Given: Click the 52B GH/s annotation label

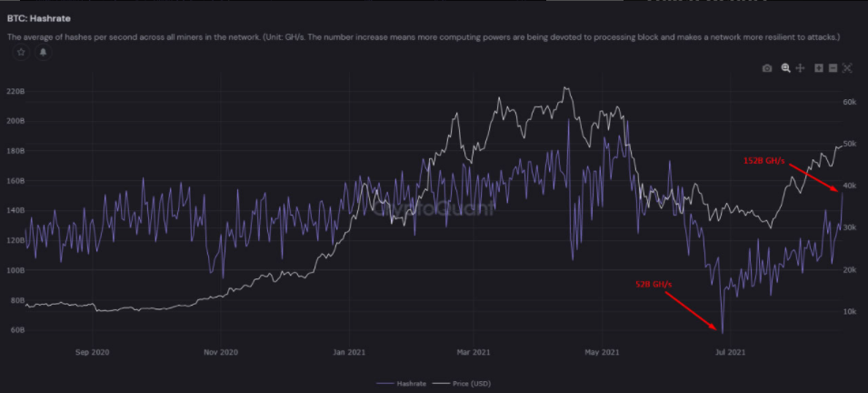Looking at the screenshot, I should (653, 285).
